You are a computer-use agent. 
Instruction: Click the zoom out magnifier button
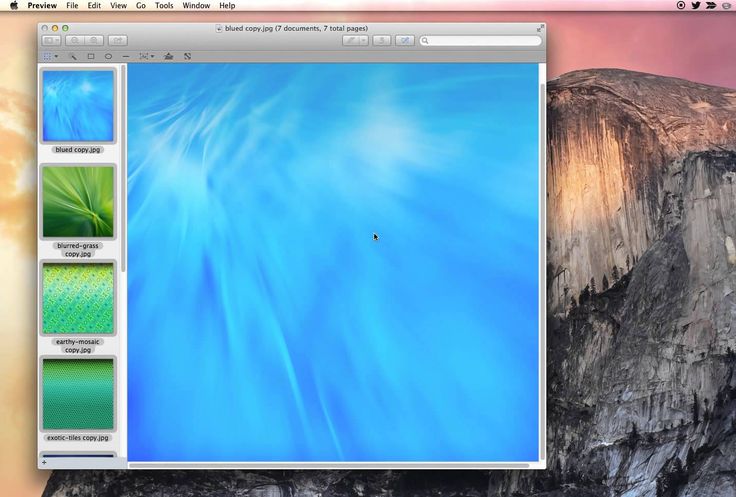(75, 41)
